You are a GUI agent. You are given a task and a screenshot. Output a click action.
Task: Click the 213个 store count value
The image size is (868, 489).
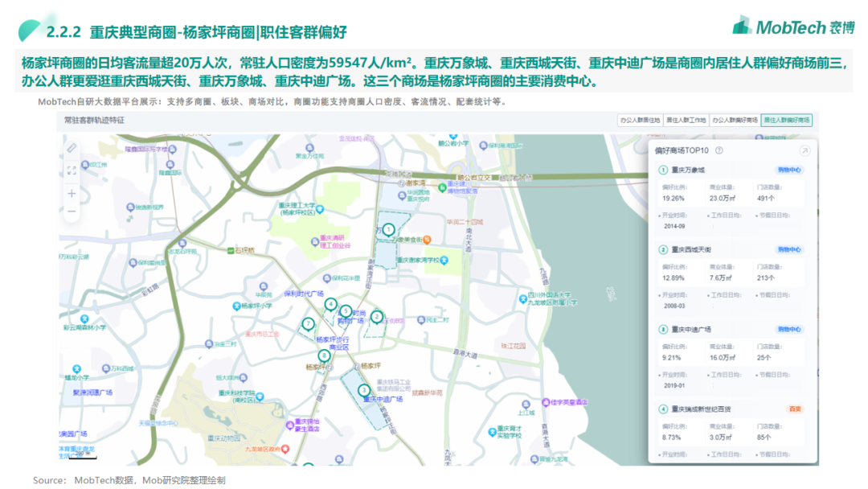[766, 278]
